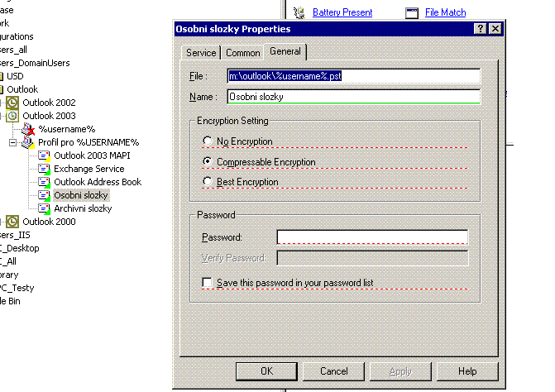Select the General tab

(x=285, y=51)
